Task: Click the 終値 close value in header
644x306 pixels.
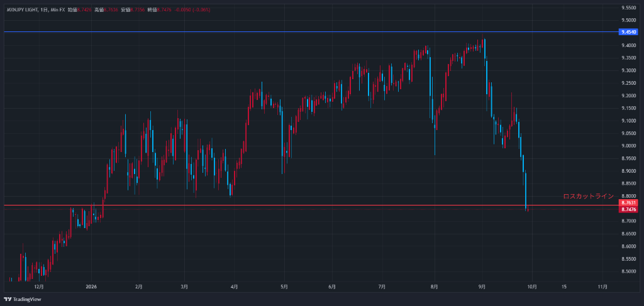Action: [164, 9]
